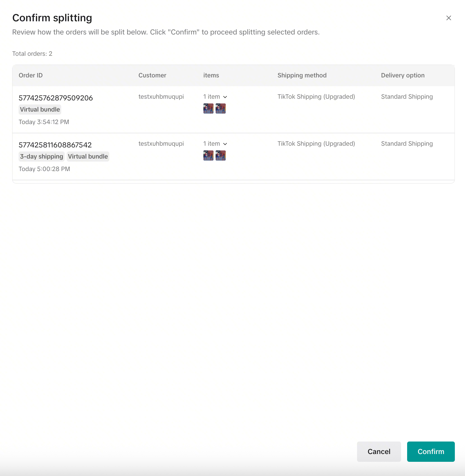This screenshot has width=465, height=476.
Task: Click TikTok Shipping (Upgraded) in the 5:00:28 PM order
Action: [x=316, y=144]
